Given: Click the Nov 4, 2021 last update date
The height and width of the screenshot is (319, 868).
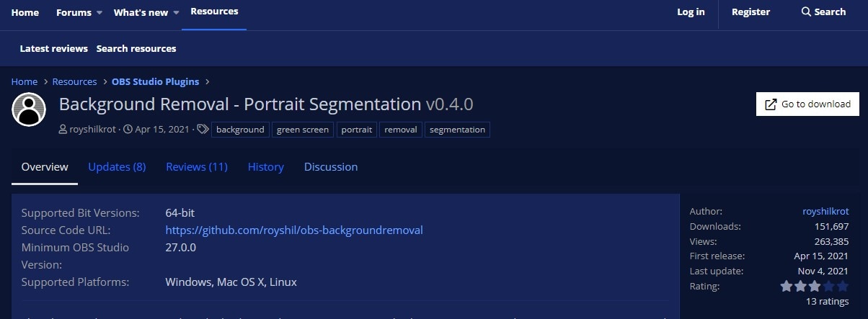Looking at the screenshot, I should [824, 271].
